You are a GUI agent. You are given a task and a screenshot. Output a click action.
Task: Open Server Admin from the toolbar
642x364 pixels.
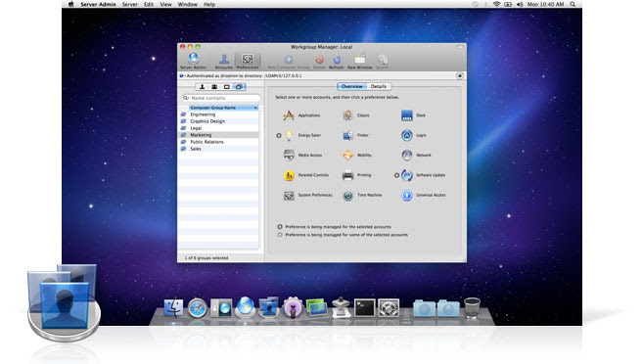point(193,61)
